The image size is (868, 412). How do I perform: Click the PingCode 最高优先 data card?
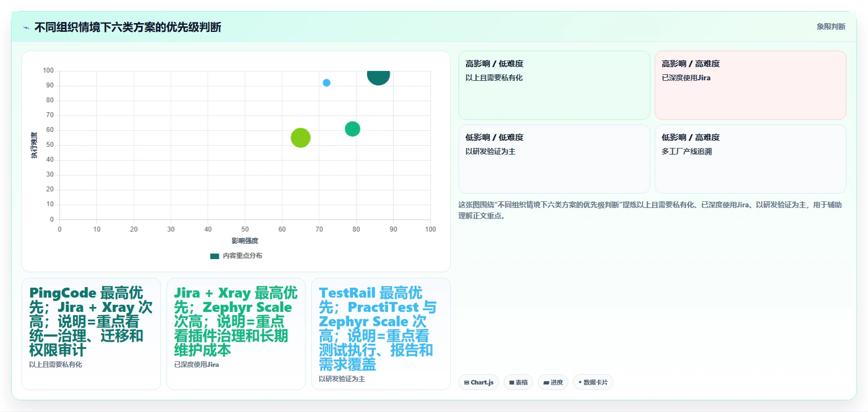[91, 334]
